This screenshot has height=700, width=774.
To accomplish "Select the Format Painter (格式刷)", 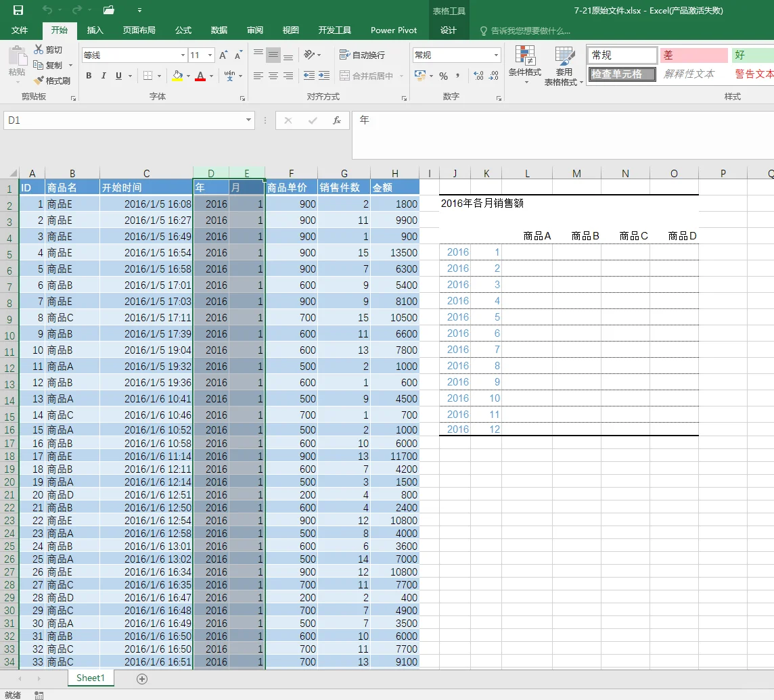I will coord(52,80).
